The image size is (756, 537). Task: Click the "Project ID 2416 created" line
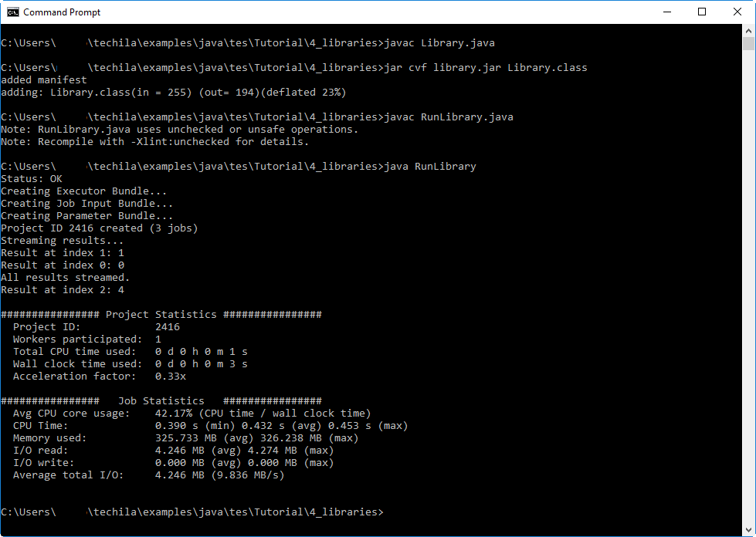click(99, 228)
